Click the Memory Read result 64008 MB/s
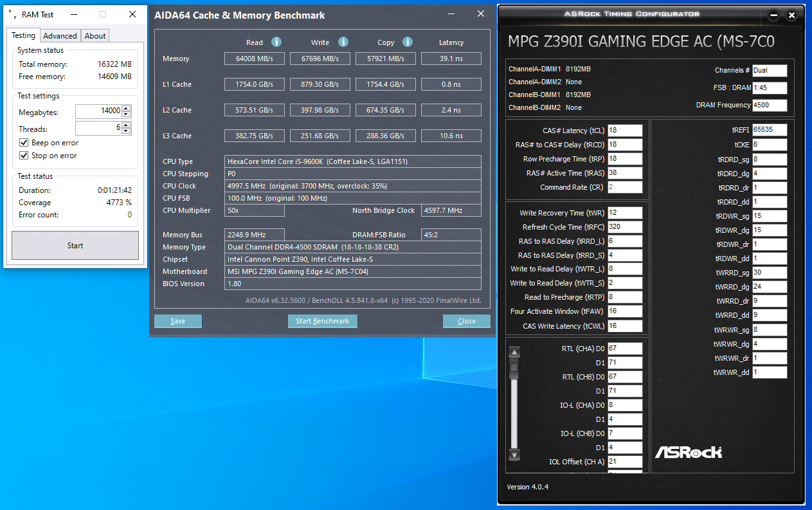Viewport: 812px width, 510px height. pyautogui.click(x=255, y=59)
